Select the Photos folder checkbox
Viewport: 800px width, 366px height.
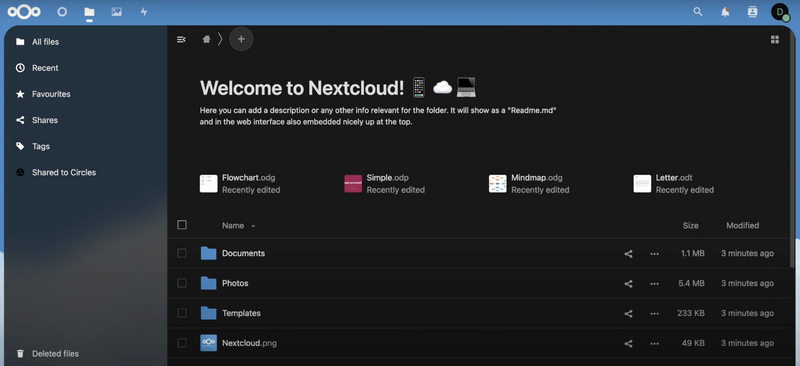click(182, 283)
